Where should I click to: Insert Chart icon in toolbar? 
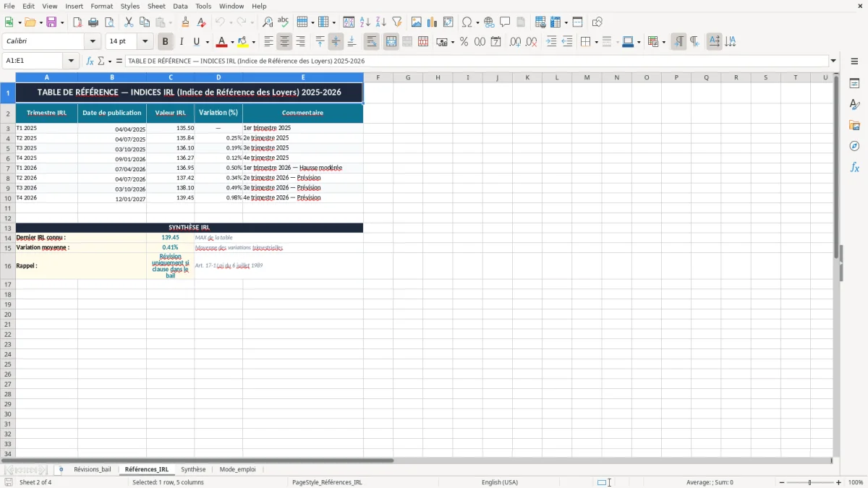(x=433, y=22)
